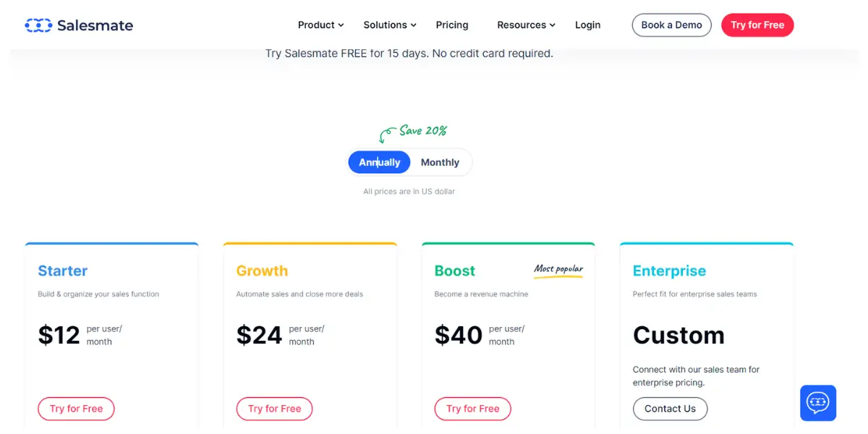Click the Product menu chevron arrow
Image resolution: width=868 pixels, height=434 pixels.
click(341, 25)
